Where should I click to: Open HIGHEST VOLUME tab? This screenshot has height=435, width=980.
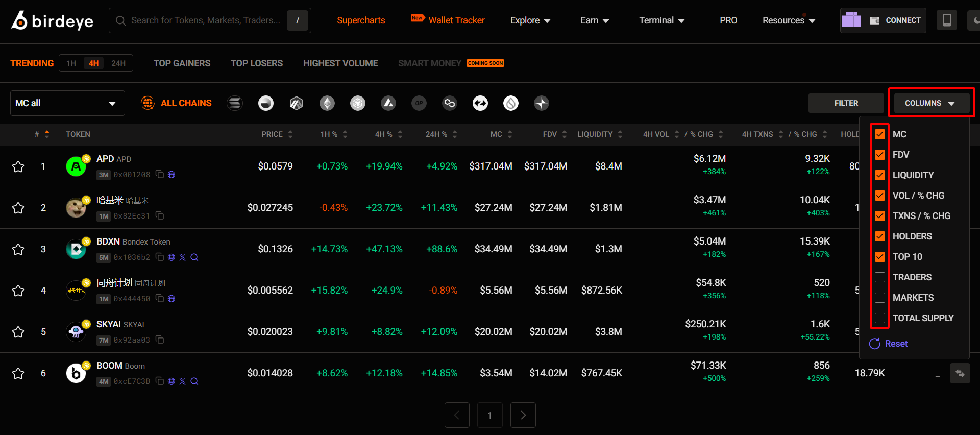pos(340,63)
